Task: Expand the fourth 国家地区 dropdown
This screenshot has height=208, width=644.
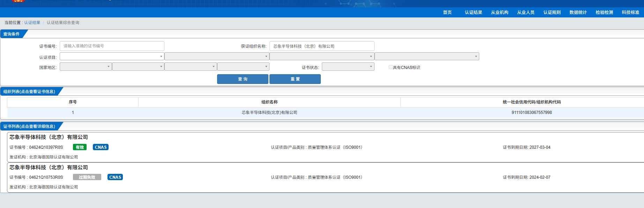Action: click(x=243, y=67)
